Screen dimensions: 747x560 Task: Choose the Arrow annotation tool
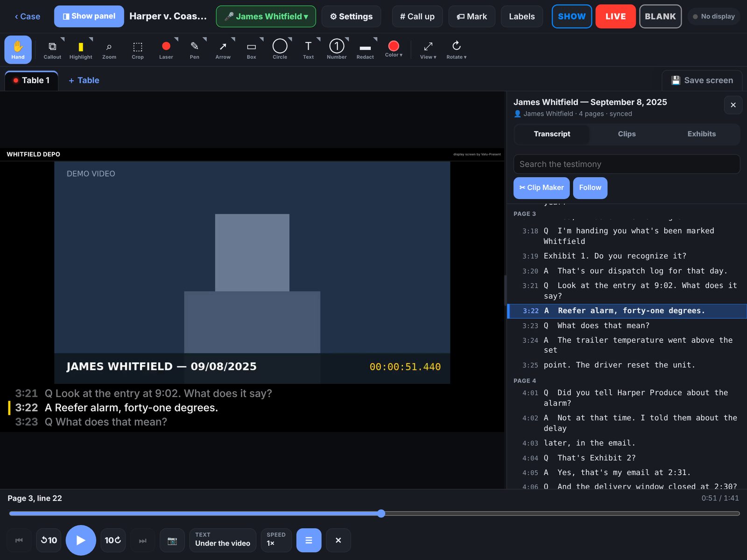point(223,50)
